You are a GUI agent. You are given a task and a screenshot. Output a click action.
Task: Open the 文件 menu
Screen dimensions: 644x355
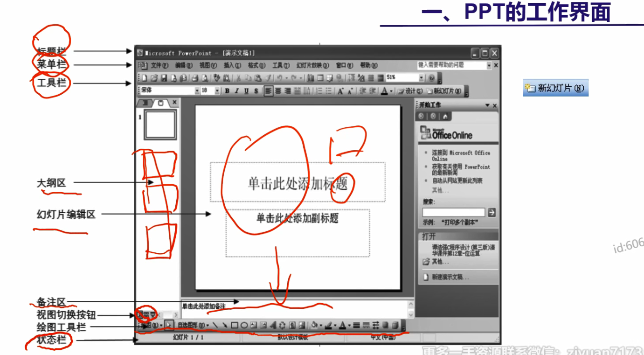pyautogui.click(x=159, y=66)
